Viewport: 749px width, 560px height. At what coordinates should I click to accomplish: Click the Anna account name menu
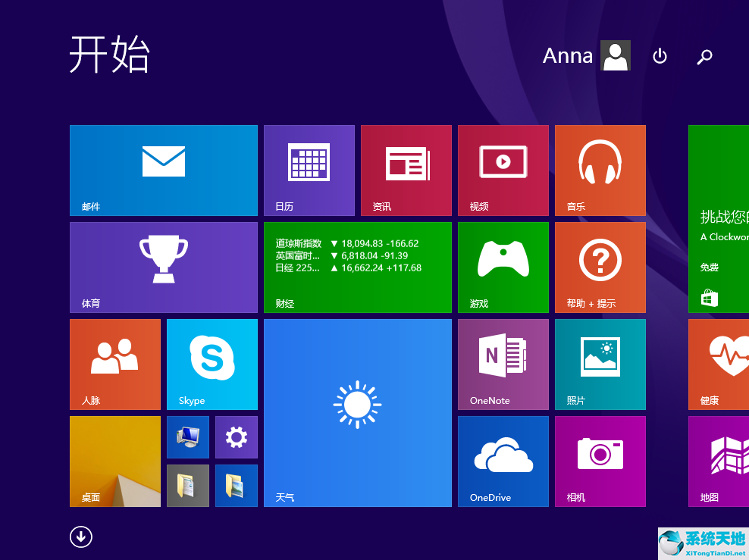tap(567, 55)
